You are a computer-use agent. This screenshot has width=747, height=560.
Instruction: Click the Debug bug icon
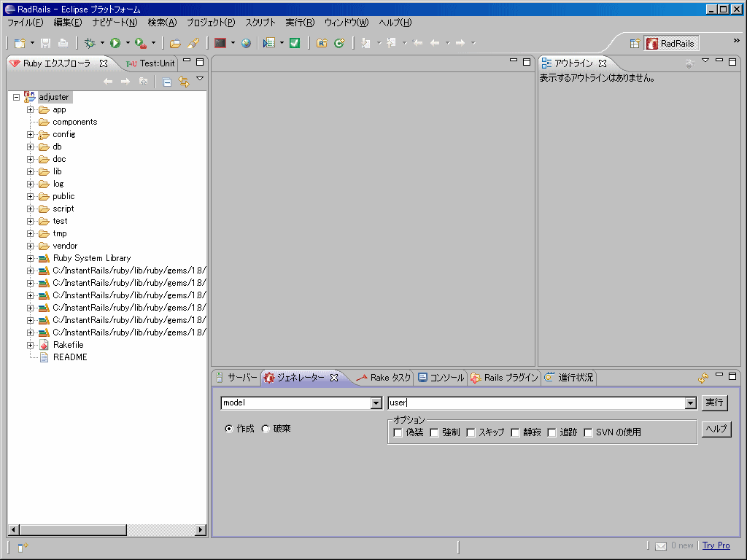tap(90, 43)
